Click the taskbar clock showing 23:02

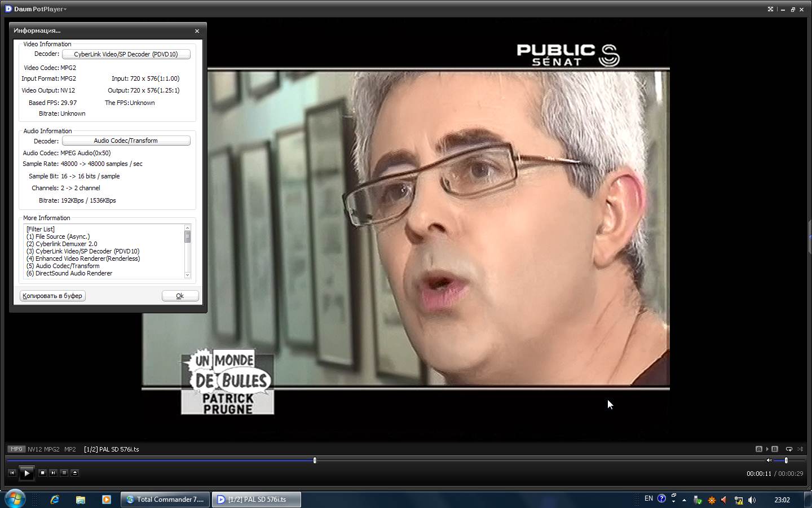pos(782,500)
